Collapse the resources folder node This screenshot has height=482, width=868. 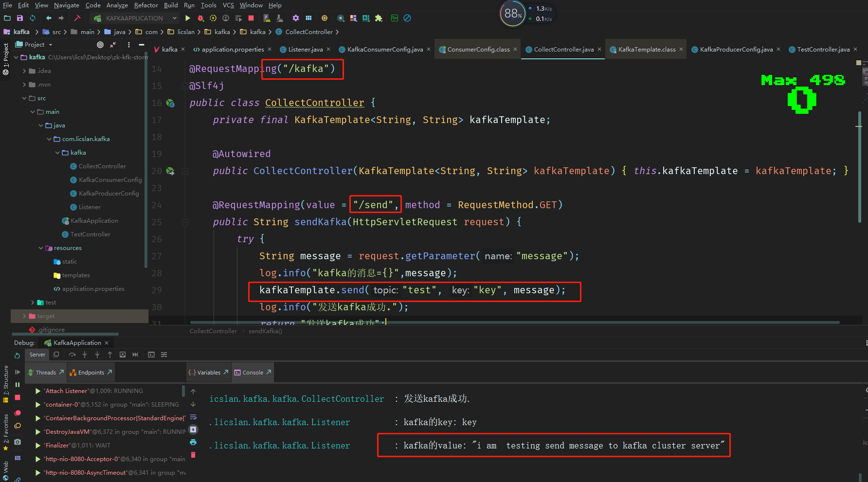[41, 248]
